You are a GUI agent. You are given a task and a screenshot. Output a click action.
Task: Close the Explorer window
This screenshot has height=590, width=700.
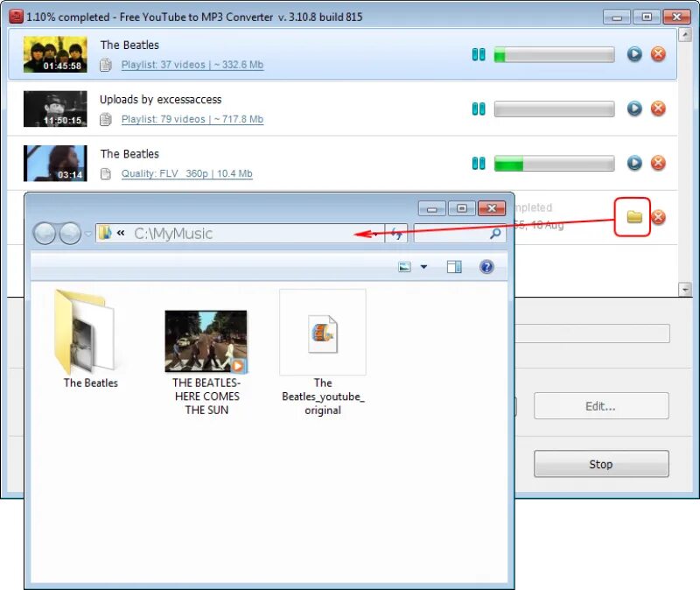(492, 208)
